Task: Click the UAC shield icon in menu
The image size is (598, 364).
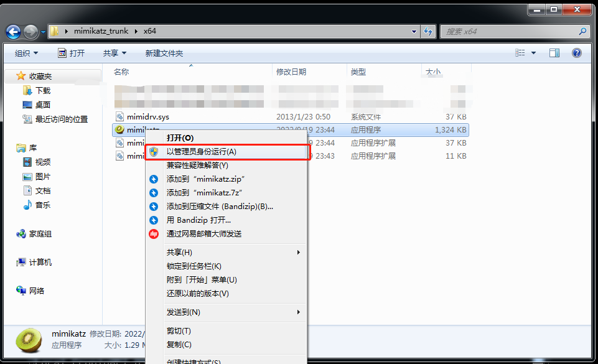Action: tap(154, 152)
